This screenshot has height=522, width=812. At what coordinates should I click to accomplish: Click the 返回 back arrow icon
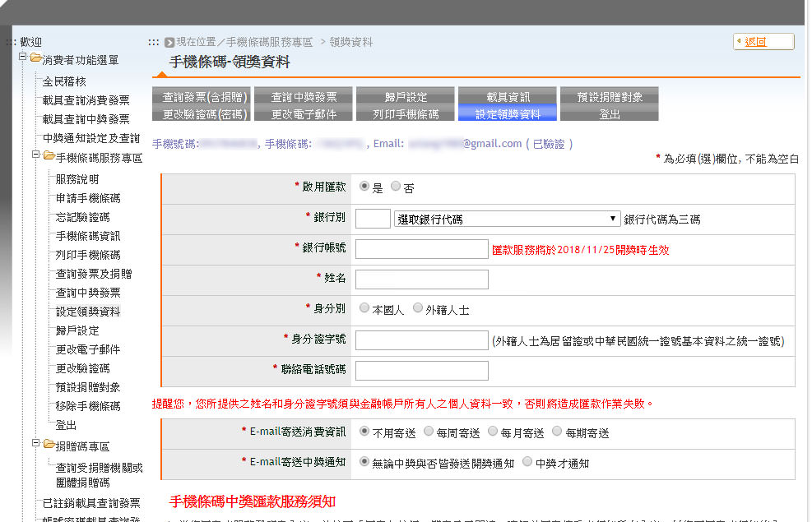[739, 42]
